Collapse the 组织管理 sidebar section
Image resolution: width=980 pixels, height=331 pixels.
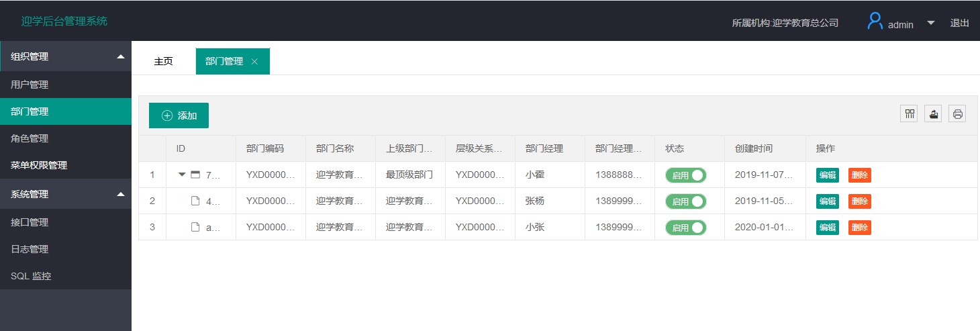click(66, 56)
